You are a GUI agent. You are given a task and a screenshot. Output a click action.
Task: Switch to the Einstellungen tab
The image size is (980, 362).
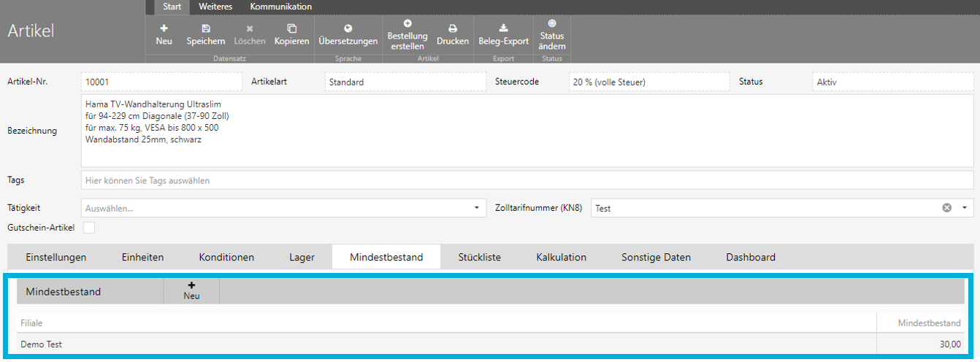[x=56, y=257]
